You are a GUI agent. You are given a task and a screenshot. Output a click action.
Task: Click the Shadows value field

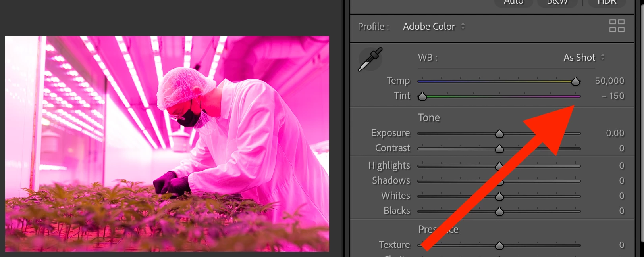point(622,181)
